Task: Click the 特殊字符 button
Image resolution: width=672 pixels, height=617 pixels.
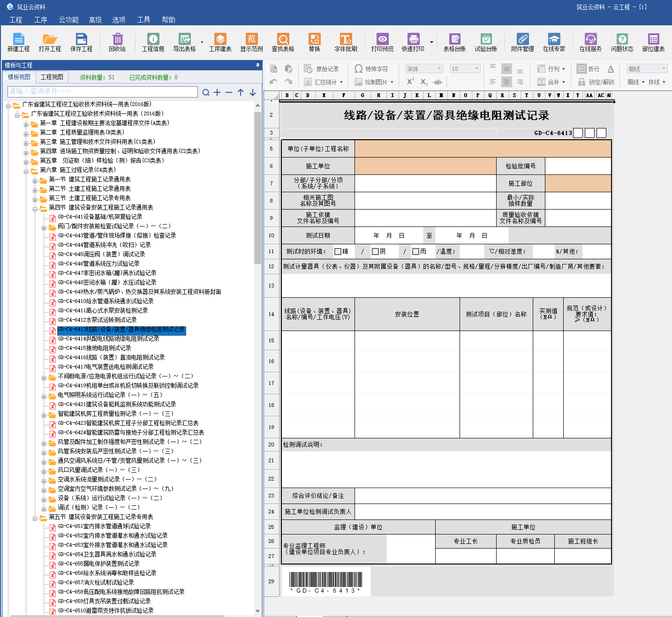Action: coord(371,69)
